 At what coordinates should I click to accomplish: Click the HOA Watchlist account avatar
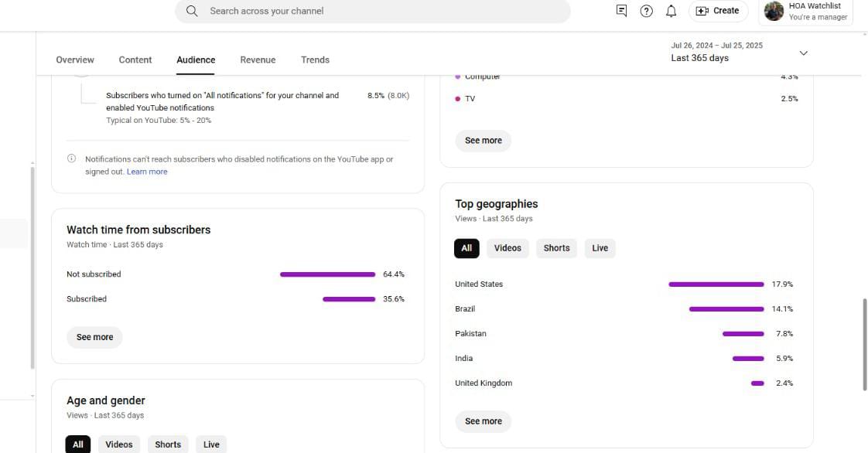774,11
